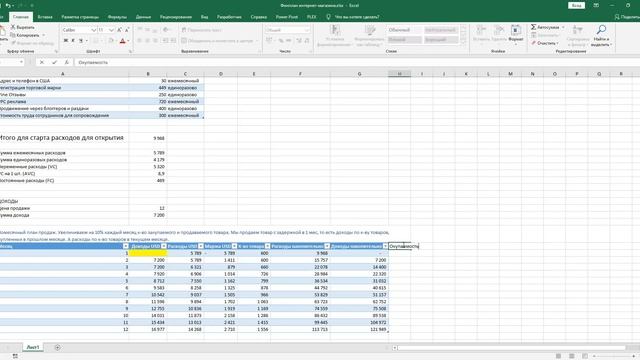Image resolution: width=640 pixels, height=360 pixels.
Task: Toggle Bold formatting (Ж)
Action: [x=66, y=40]
